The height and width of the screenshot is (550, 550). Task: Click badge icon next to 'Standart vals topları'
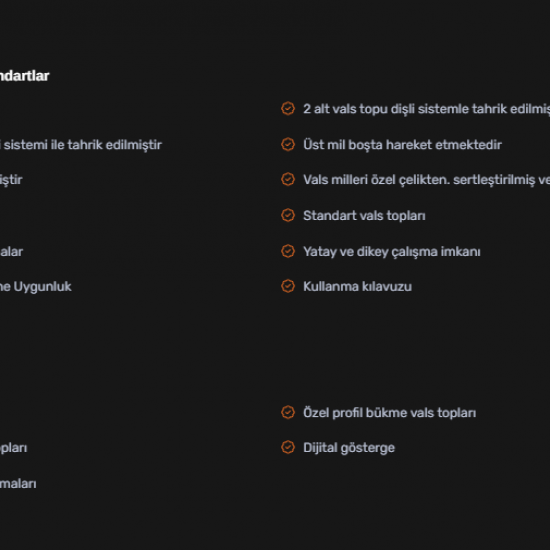point(288,215)
